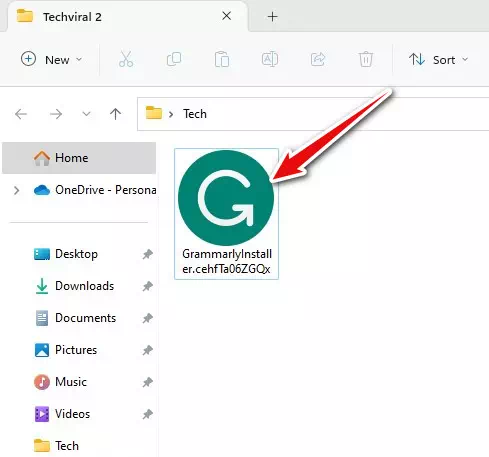Open OneDrive - Personal in sidebar
This screenshot has height=457, width=489.
coord(95,190)
